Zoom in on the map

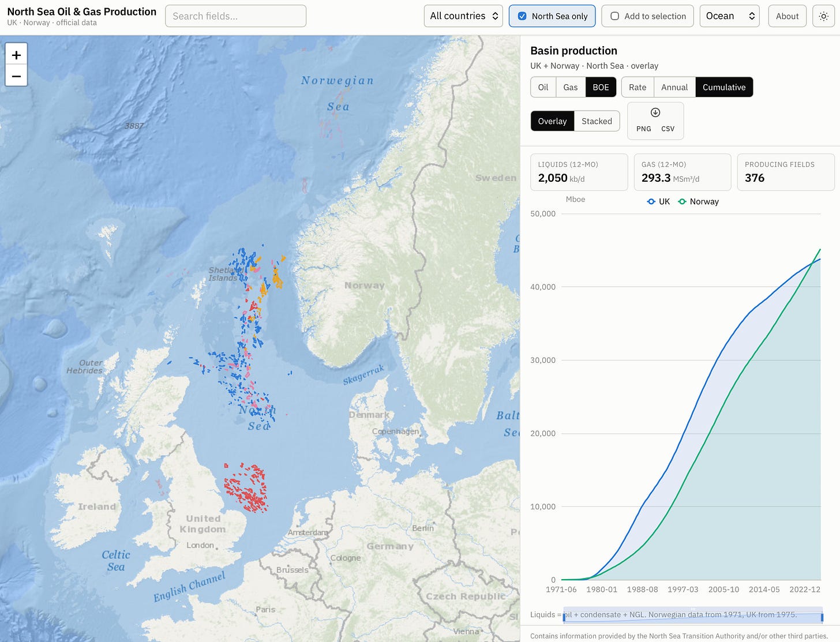(16, 55)
